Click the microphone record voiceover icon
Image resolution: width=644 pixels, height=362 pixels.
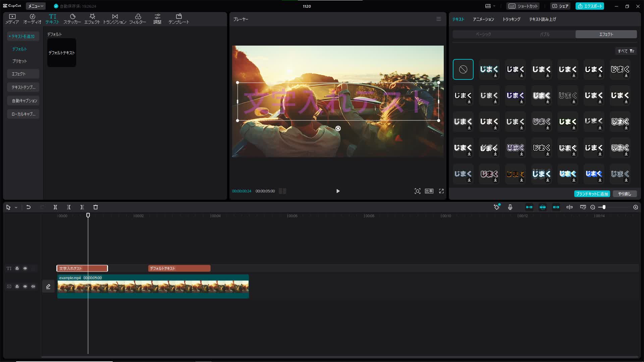[x=510, y=207]
